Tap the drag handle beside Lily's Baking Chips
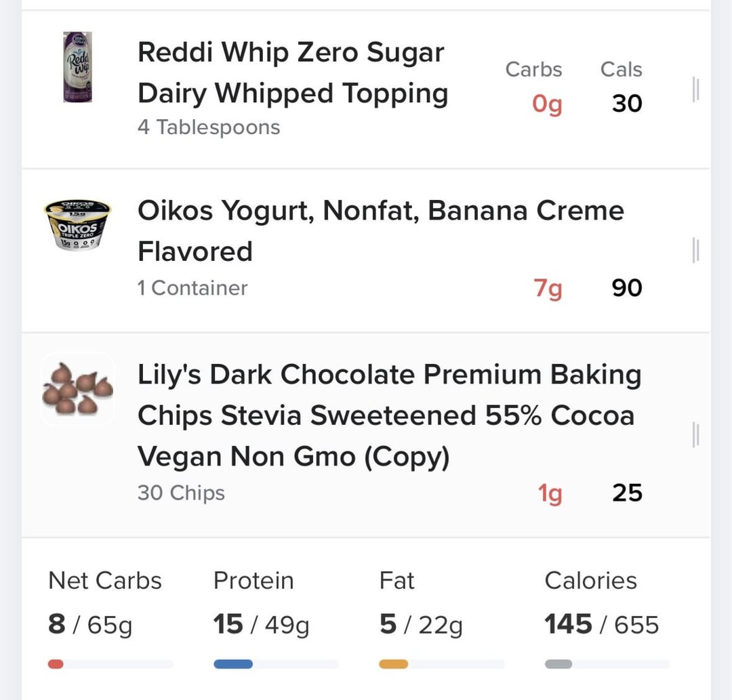This screenshot has height=700, width=732. click(x=695, y=434)
